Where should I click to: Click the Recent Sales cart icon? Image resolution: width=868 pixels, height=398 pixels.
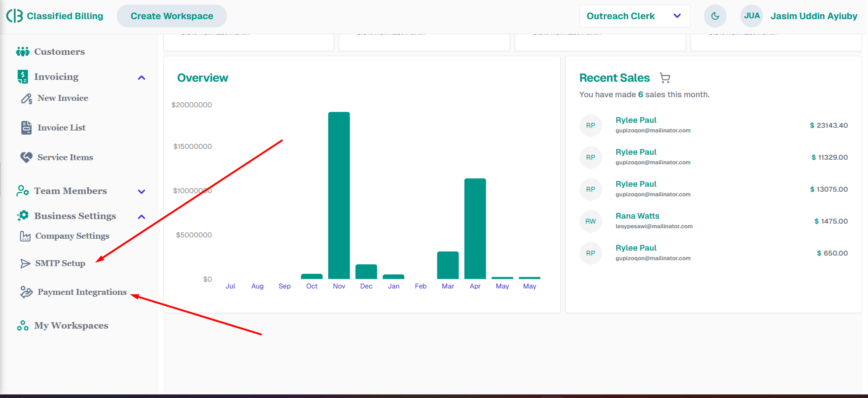pyautogui.click(x=665, y=78)
